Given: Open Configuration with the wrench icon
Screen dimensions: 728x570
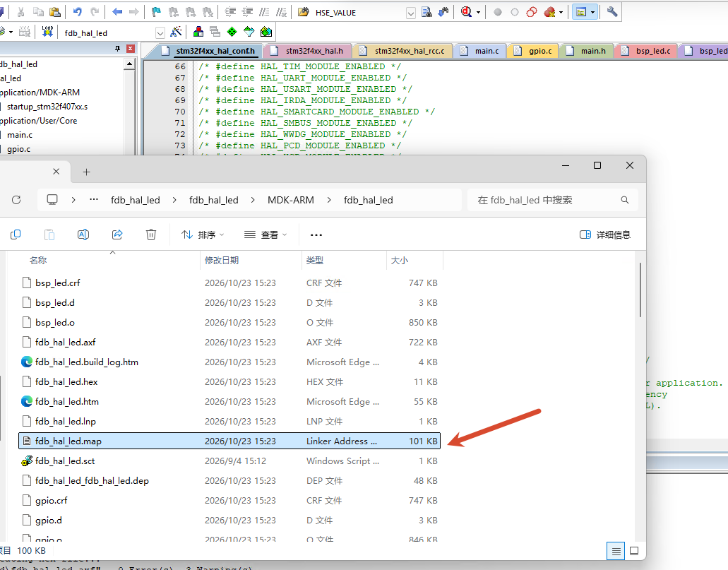Looking at the screenshot, I should click(612, 12).
